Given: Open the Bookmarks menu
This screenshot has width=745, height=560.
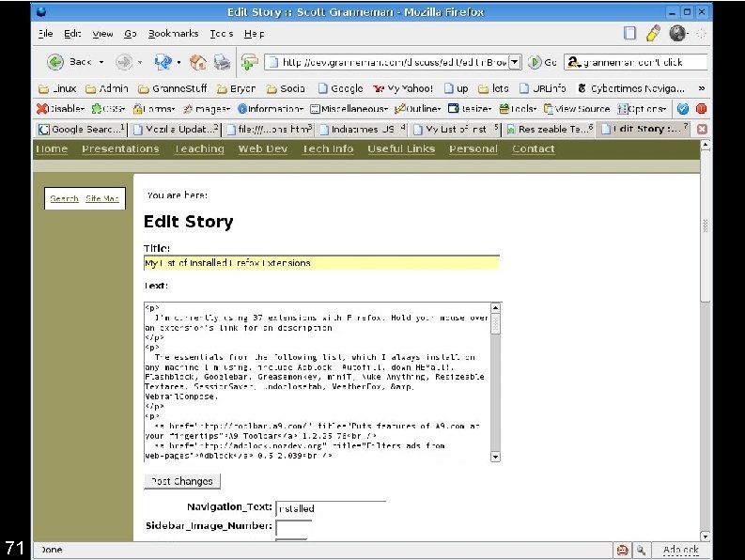Looking at the screenshot, I should tap(173, 33).
